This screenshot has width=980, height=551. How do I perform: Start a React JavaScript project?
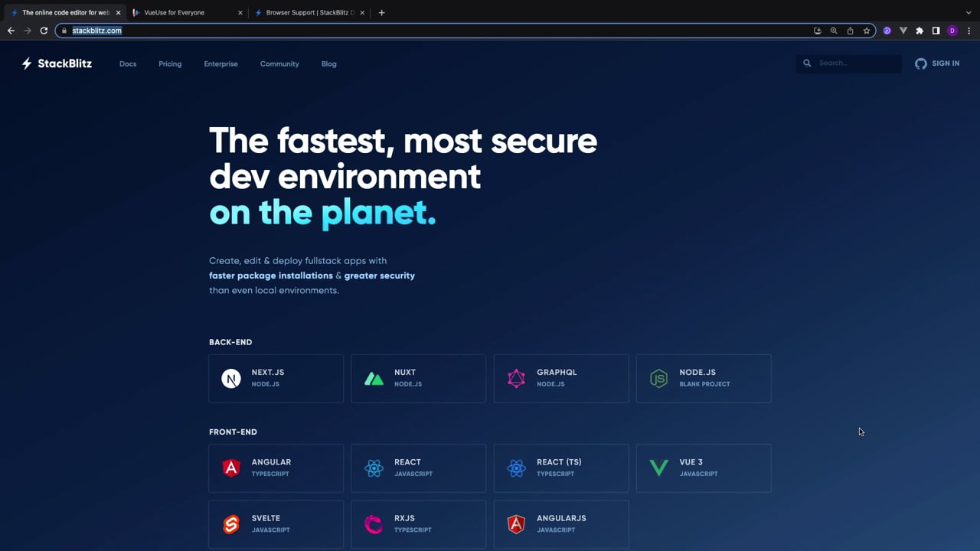[x=418, y=468]
